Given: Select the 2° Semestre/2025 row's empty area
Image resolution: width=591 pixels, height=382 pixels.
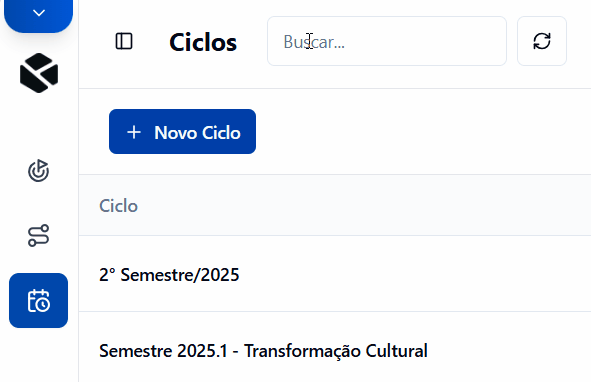Looking at the screenshot, I should [x=415, y=274].
